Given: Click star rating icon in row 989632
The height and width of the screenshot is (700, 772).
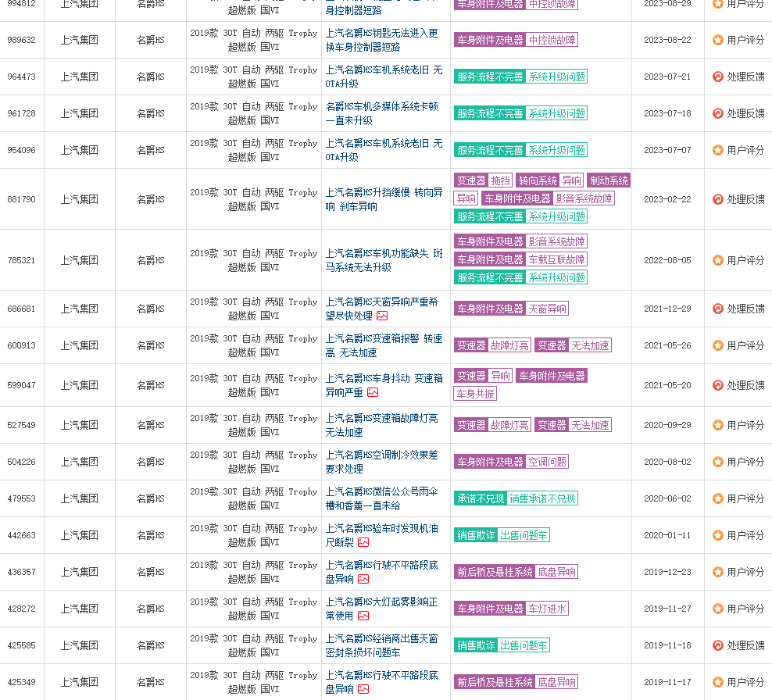Looking at the screenshot, I should tap(717, 40).
